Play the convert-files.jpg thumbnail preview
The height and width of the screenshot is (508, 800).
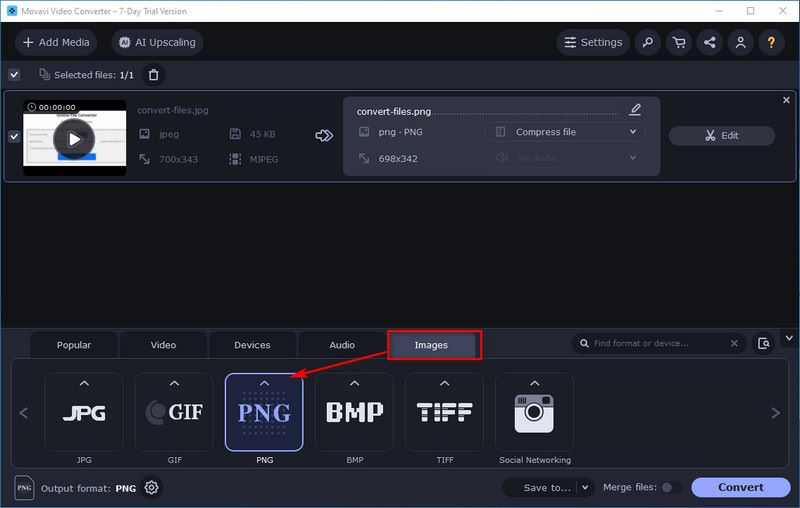click(x=74, y=138)
